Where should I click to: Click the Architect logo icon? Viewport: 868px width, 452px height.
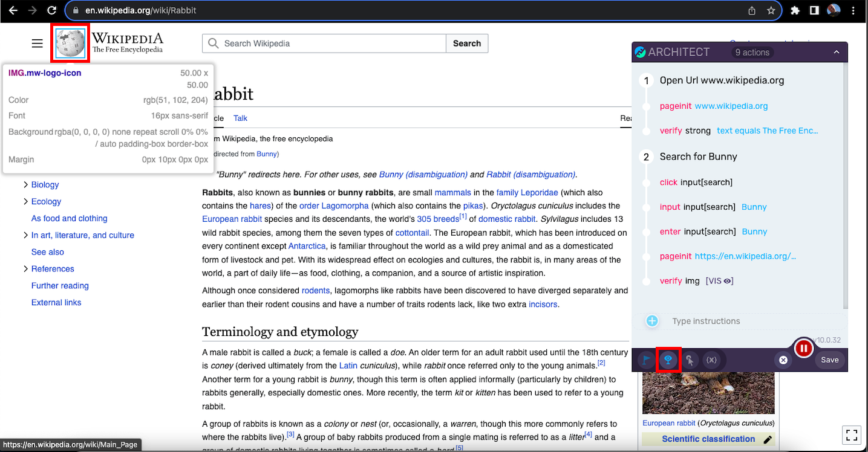pyautogui.click(x=640, y=52)
